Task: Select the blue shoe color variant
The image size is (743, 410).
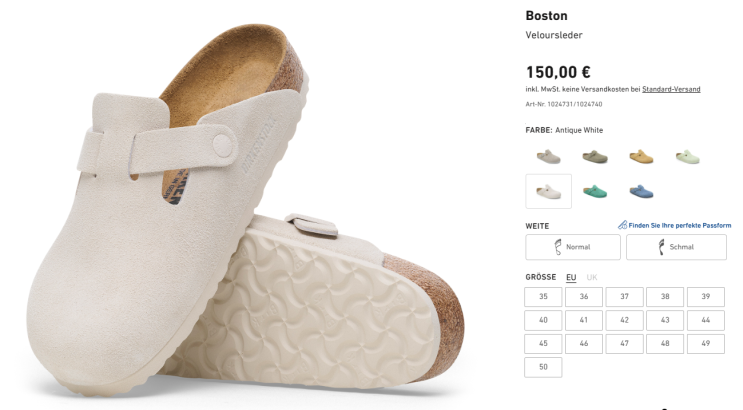Action: 641,191
